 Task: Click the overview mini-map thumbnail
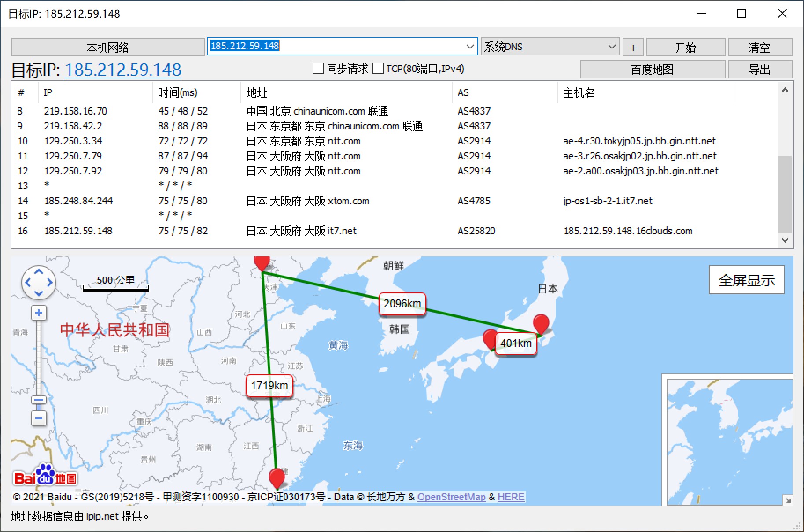pos(730,442)
